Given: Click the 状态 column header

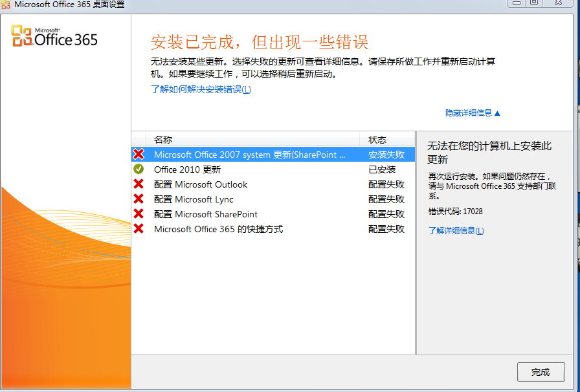Looking at the screenshot, I should (387, 140).
